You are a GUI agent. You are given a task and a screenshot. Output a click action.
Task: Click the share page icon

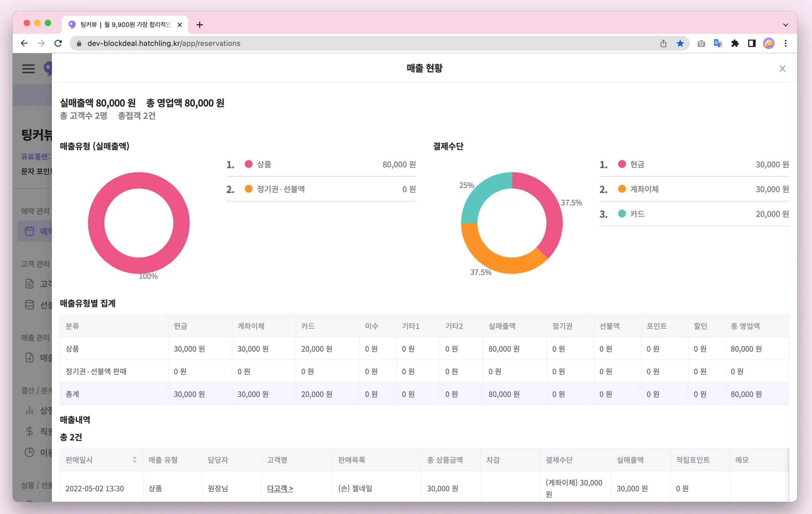coord(663,43)
